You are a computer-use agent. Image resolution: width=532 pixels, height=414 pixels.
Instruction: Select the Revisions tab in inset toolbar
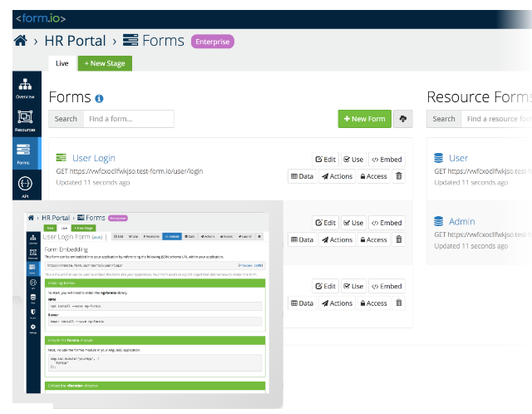coord(151,237)
